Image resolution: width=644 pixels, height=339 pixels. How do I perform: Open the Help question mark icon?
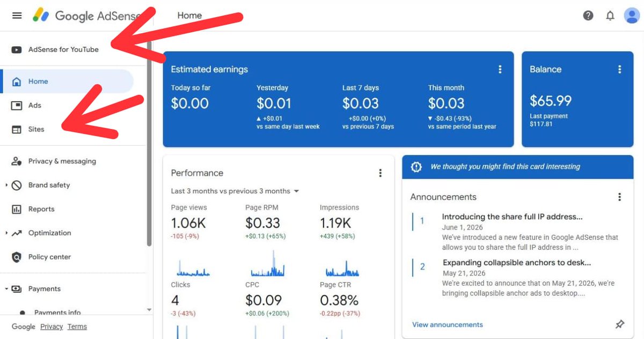point(588,16)
